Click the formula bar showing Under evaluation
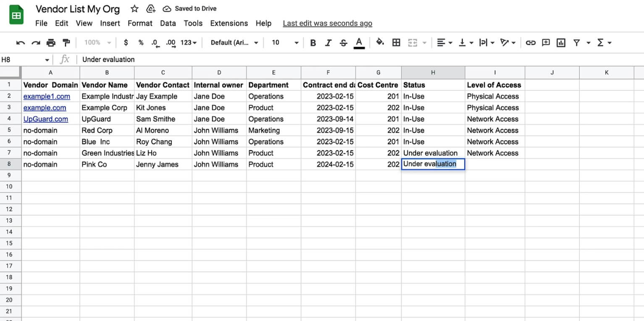Screen dimensions: 644x321 [x=361, y=60]
